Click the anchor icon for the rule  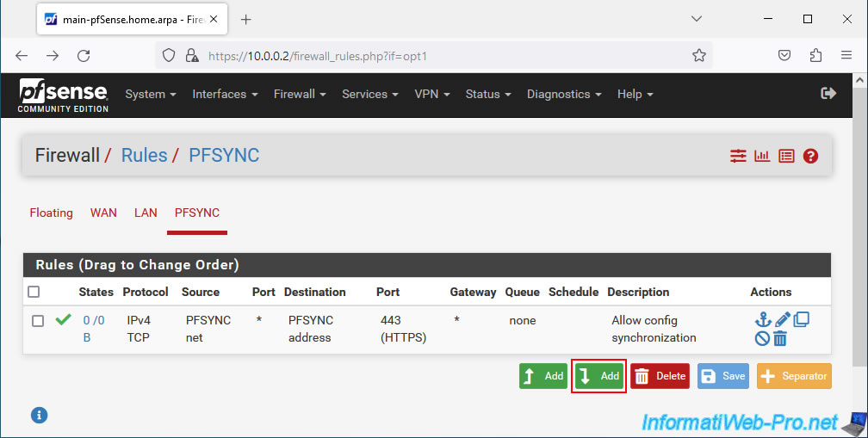pos(763,319)
